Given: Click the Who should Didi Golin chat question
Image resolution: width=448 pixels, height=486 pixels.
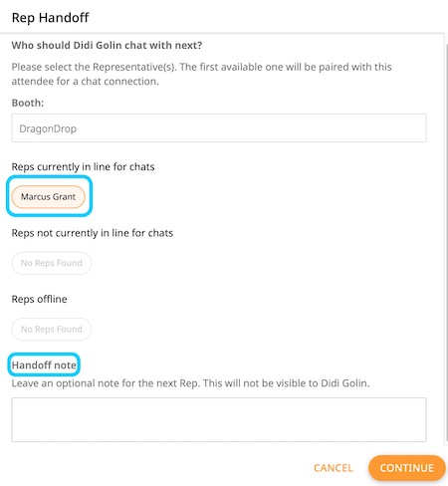Looking at the screenshot, I should 107,45.
